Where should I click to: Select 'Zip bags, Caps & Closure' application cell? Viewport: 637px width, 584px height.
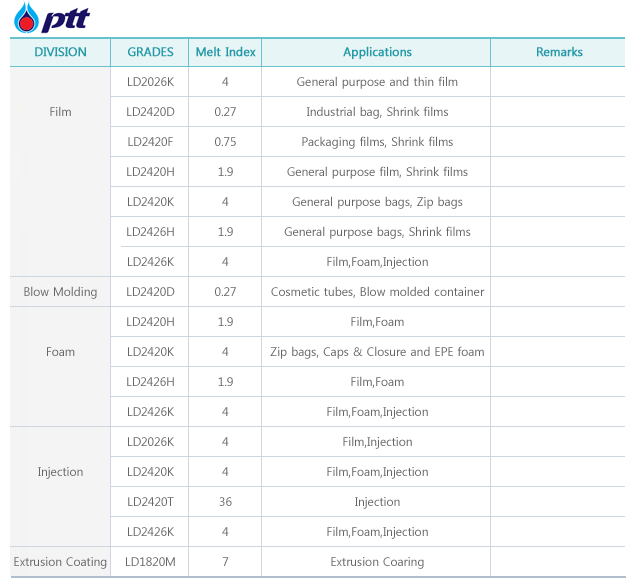coord(377,352)
